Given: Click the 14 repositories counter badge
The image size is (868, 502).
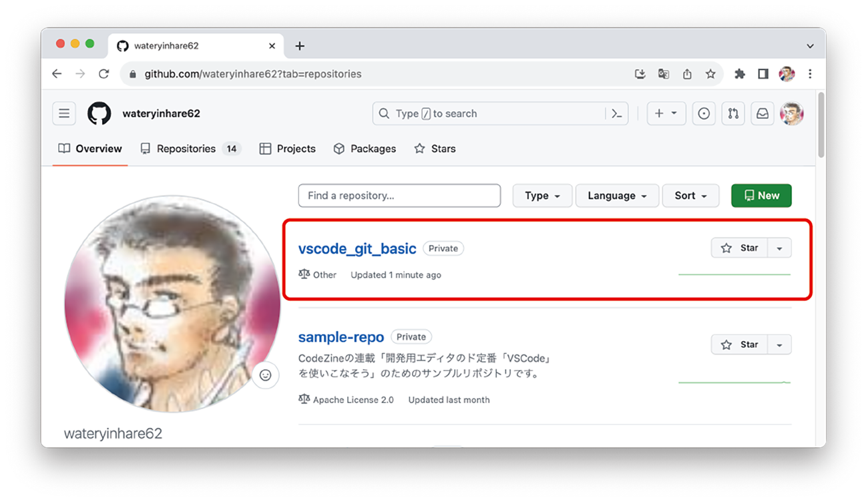Looking at the screenshot, I should (232, 149).
